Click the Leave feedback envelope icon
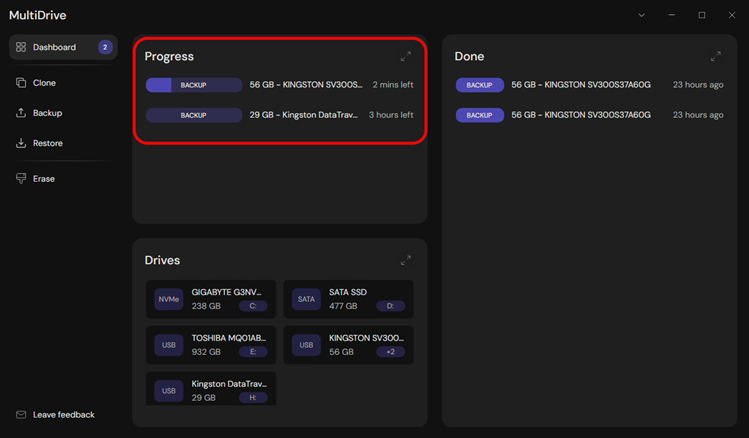749x438 pixels. click(x=21, y=415)
